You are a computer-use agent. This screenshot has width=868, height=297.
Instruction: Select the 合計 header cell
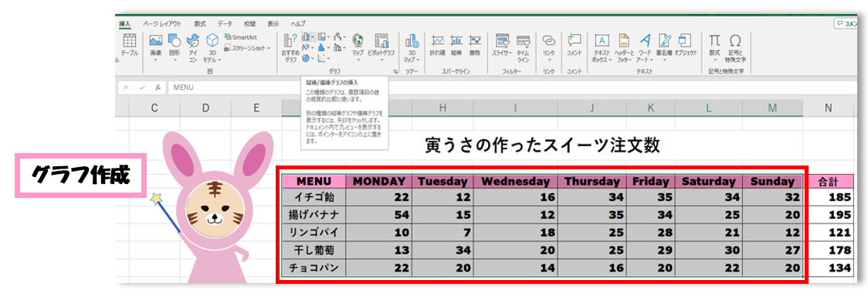(x=828, y=181)
